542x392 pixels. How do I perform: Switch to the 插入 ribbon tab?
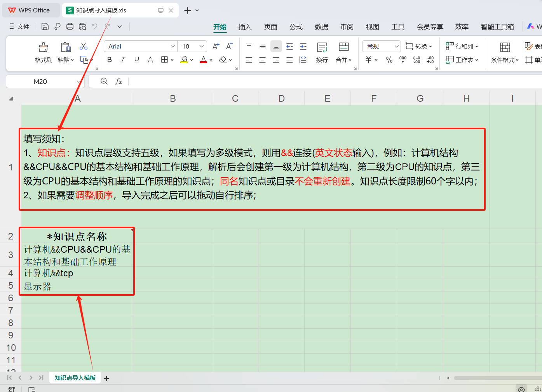point(245,27)
